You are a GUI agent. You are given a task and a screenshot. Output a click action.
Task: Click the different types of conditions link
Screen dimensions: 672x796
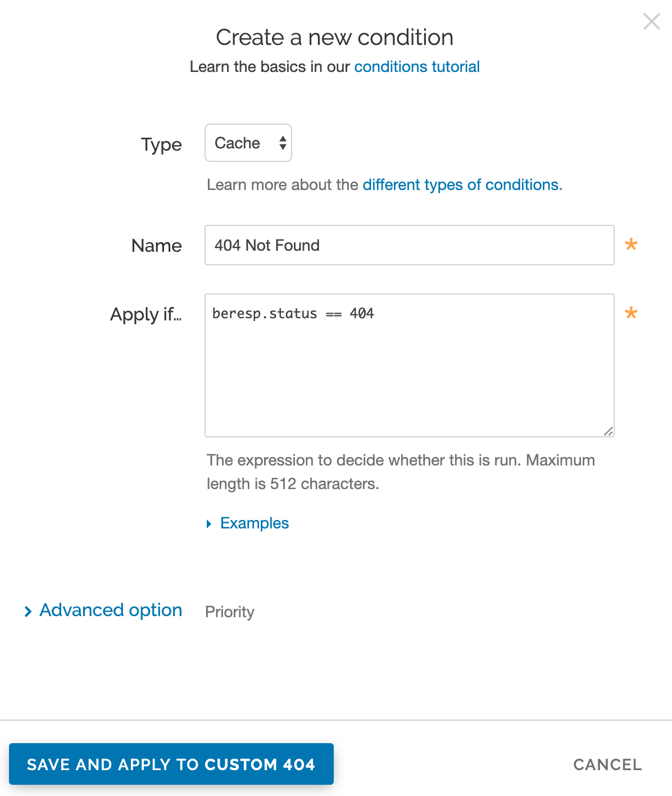461,184
